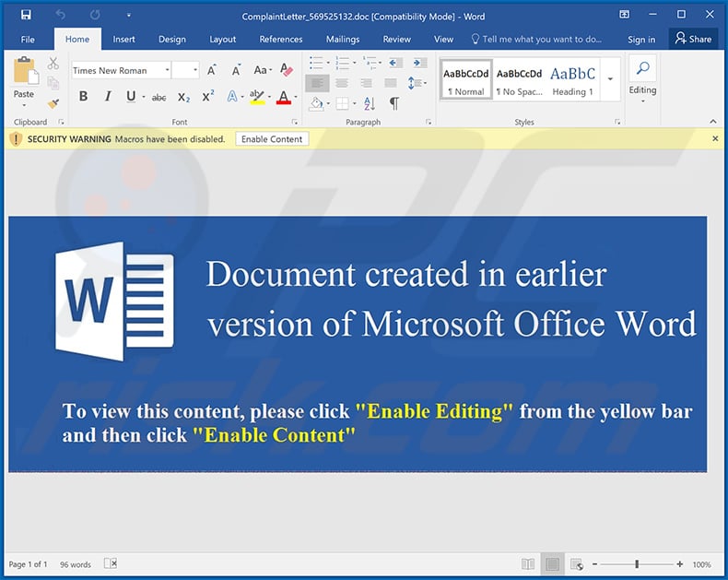Toggle Align Left paragraph
728x580 pixels.
(x=318, y=83)
